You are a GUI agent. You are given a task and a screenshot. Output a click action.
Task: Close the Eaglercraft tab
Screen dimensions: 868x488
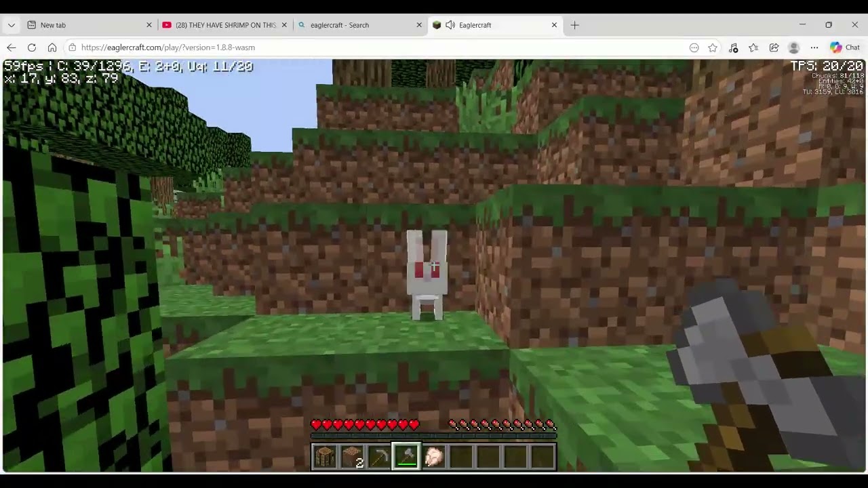click(x=554, y=25)
